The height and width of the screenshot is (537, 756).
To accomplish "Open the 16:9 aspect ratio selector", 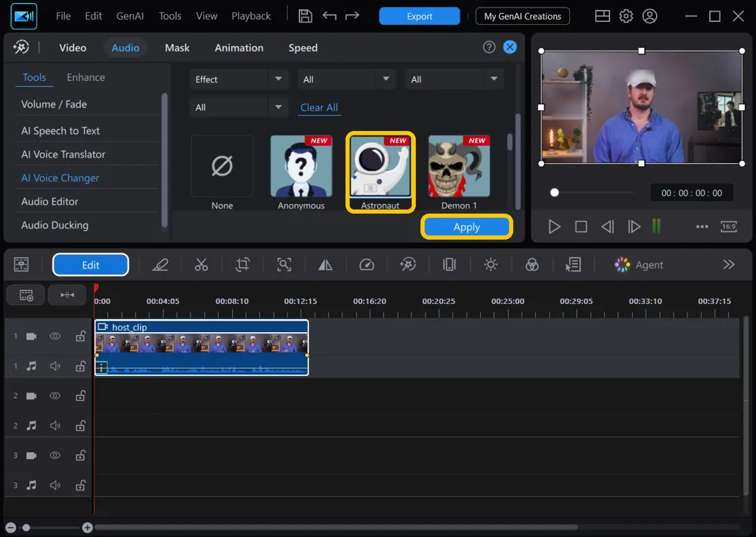I will click(x=729, y=227).
